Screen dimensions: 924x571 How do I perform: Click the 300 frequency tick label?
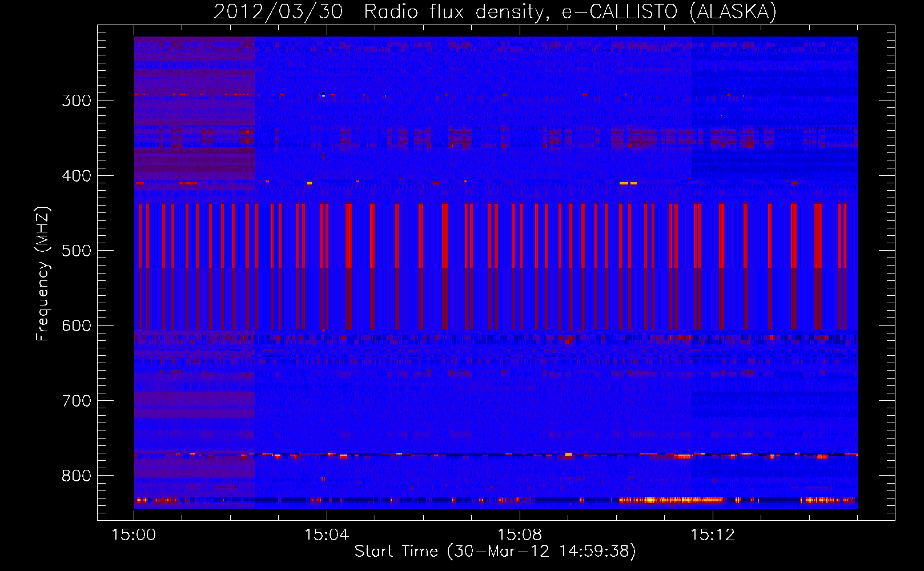[77, 100]
